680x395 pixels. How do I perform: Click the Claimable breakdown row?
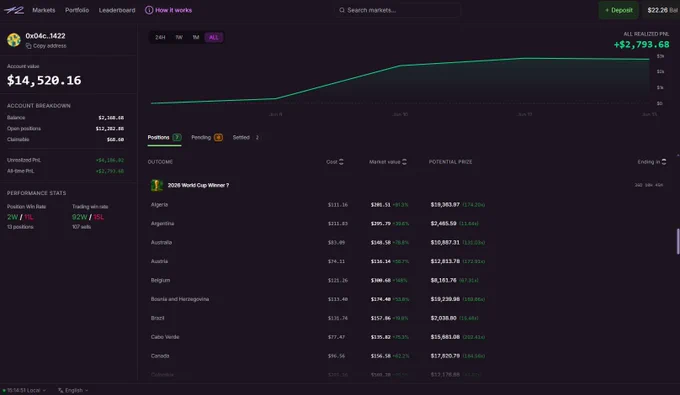[65, 140]
